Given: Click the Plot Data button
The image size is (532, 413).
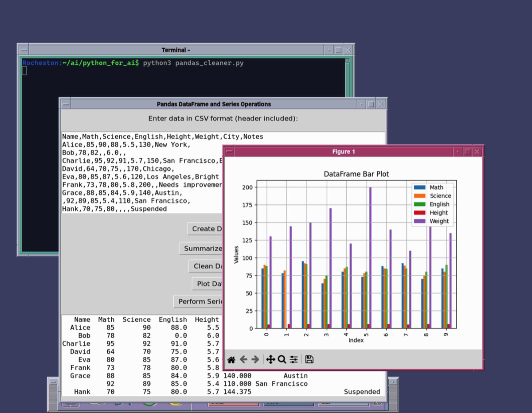Looking at the screenshot, I should pyautogui.click(x=207, y=284).
